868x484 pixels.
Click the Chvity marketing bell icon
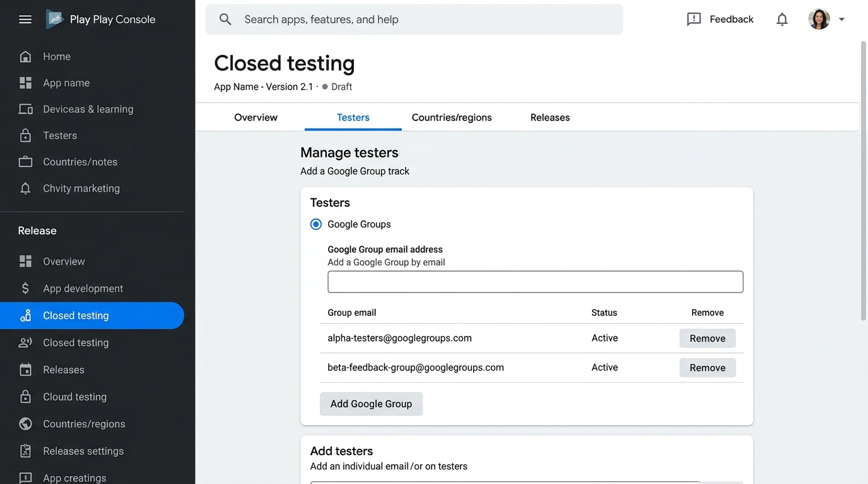(x=25, y=188)
